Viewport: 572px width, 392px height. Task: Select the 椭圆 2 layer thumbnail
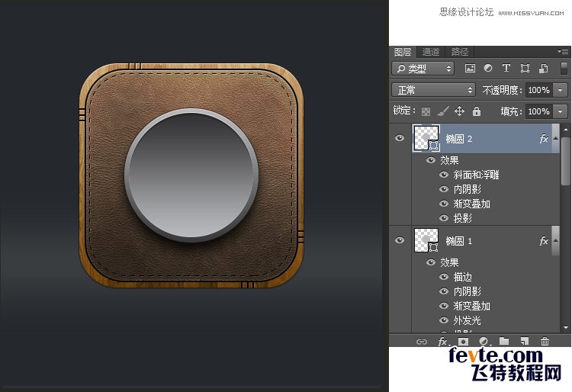(x=426, y=138)
